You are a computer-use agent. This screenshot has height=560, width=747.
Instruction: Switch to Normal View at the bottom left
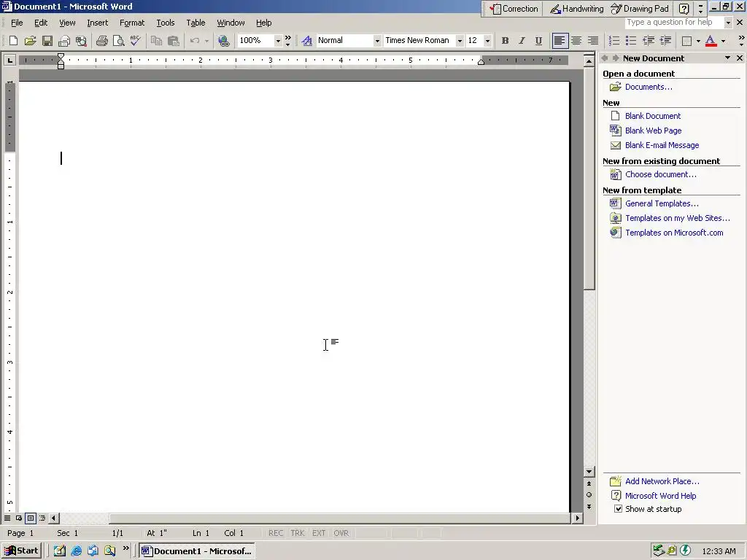(7, 518)
